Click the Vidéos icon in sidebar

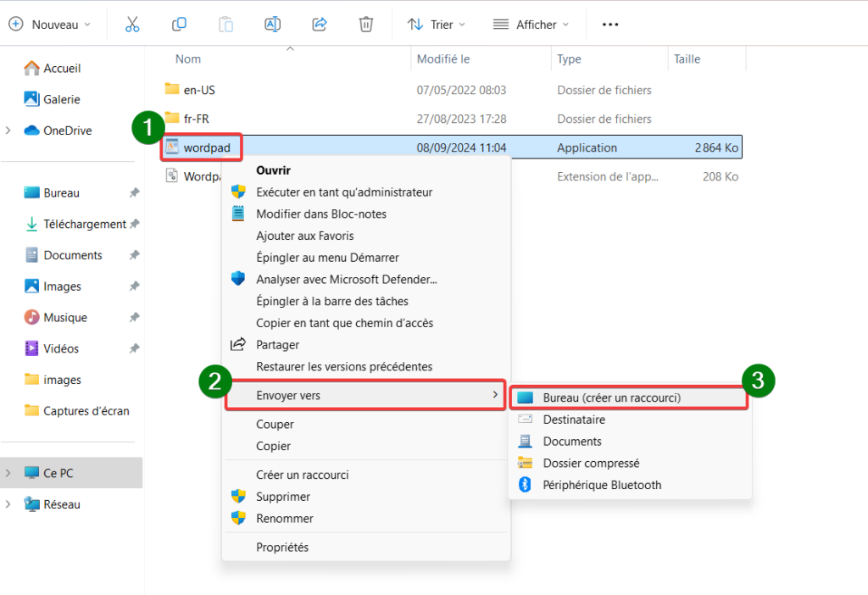point(31,348)
